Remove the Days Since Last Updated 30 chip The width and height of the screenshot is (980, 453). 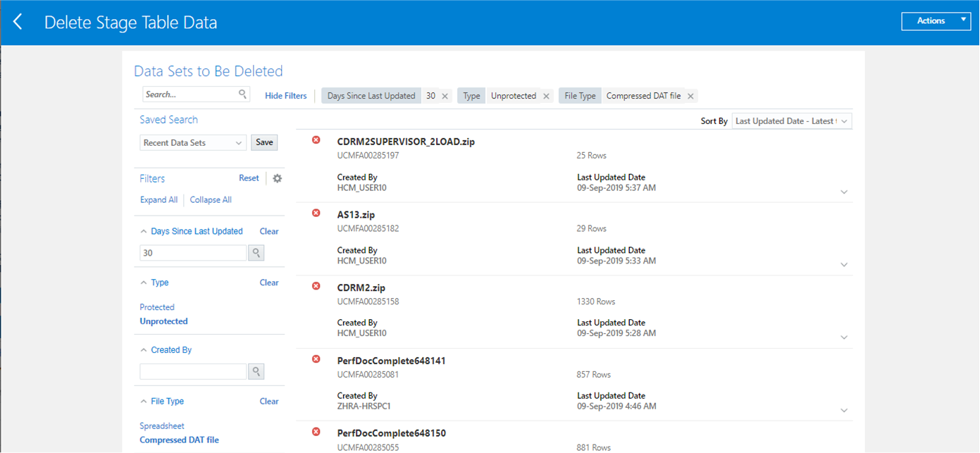(445, 97)
